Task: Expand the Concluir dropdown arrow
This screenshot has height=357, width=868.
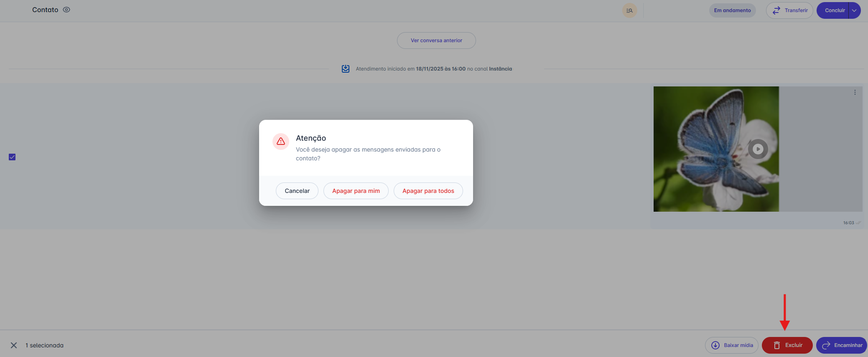Action: tap(855, 10)
